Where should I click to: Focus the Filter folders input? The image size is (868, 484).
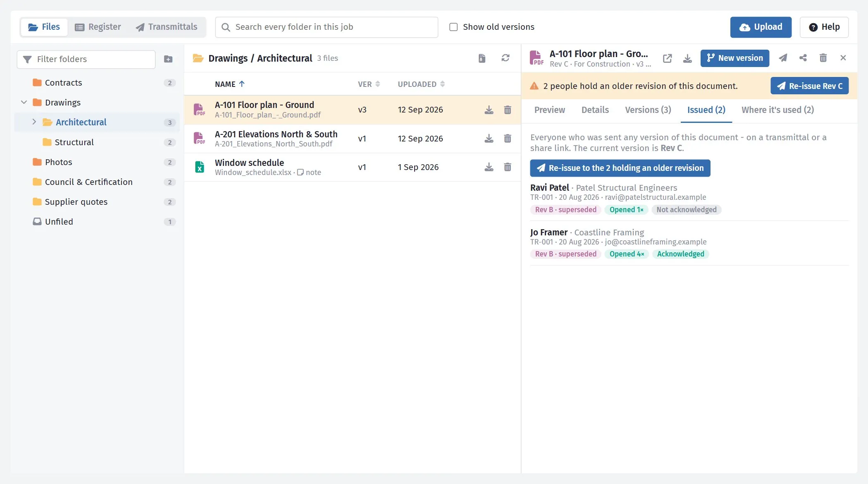tap(86, 60)
